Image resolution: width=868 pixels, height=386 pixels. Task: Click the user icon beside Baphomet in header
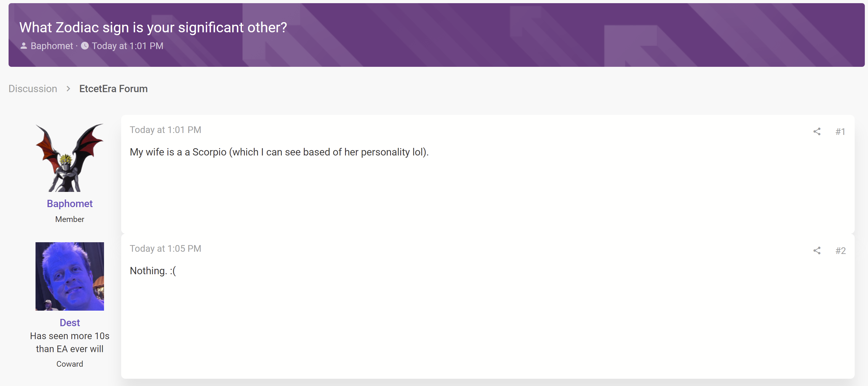tap(23, 46)
